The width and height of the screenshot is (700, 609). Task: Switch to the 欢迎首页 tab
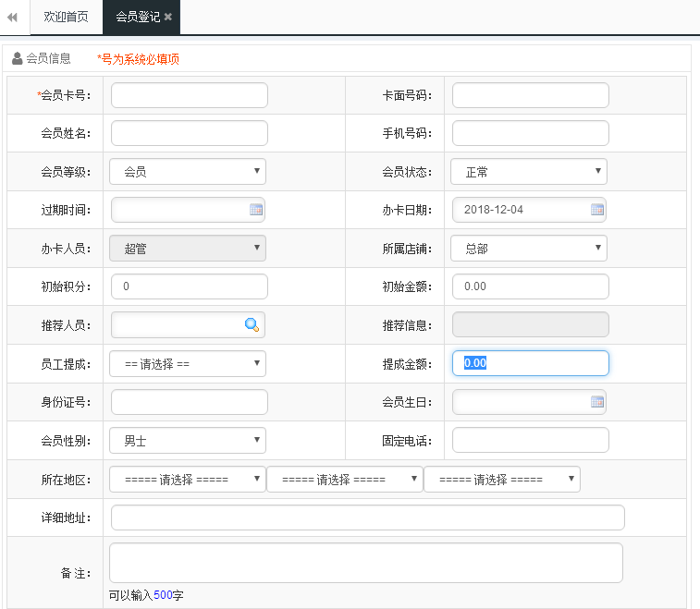coord(67,18)
